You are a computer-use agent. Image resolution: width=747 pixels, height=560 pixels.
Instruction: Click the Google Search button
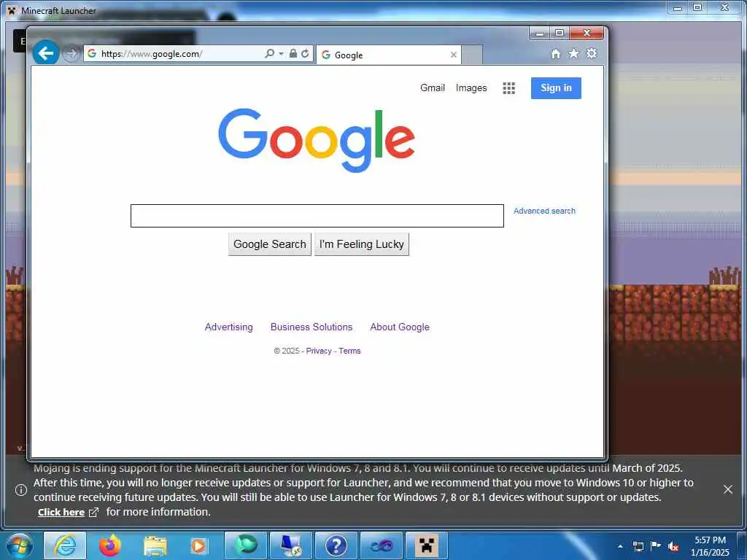270,244
